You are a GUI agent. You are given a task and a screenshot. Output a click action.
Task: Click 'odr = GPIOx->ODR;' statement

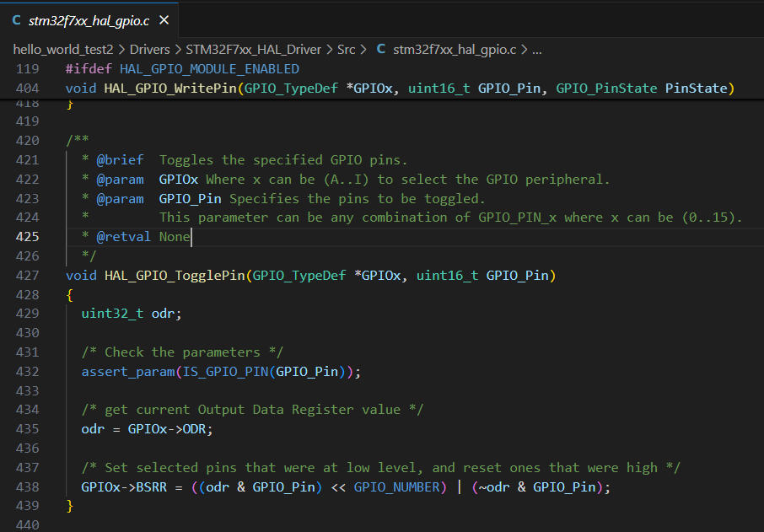point(147,429)
